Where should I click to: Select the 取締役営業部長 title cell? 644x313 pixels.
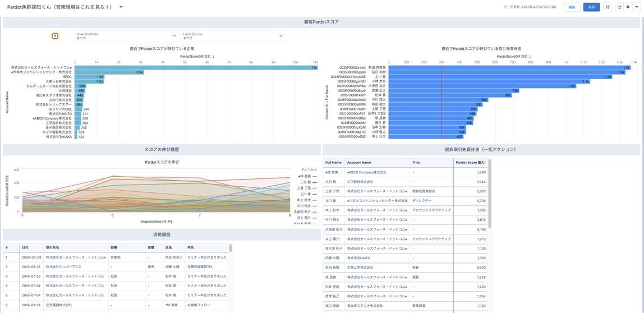point(431,191)
